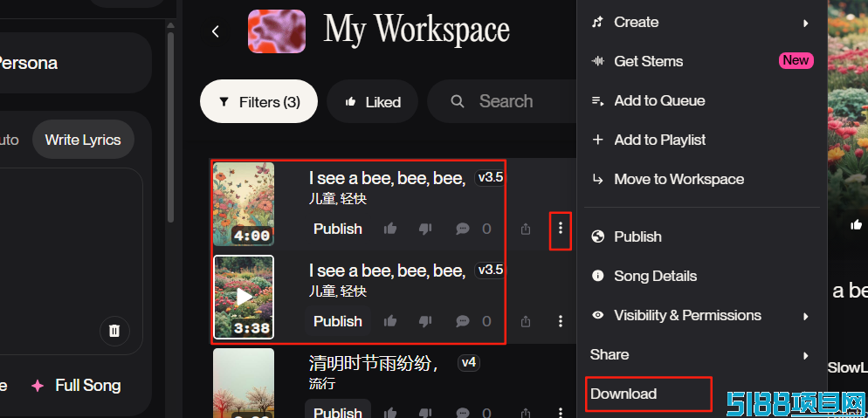This screenshot has width=868, height=418.
Task: Open comments on the 4:00 bee song
Action: coord(463,229)
